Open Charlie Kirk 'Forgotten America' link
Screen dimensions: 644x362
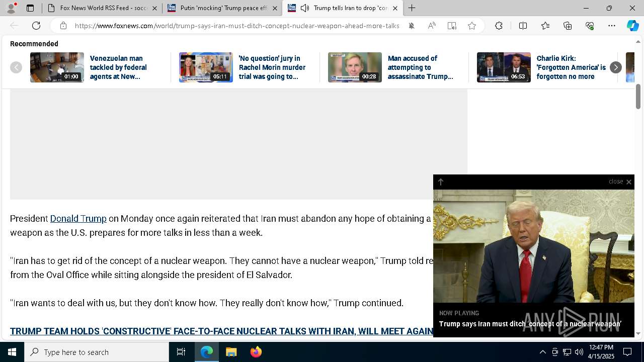pos(571,67)
